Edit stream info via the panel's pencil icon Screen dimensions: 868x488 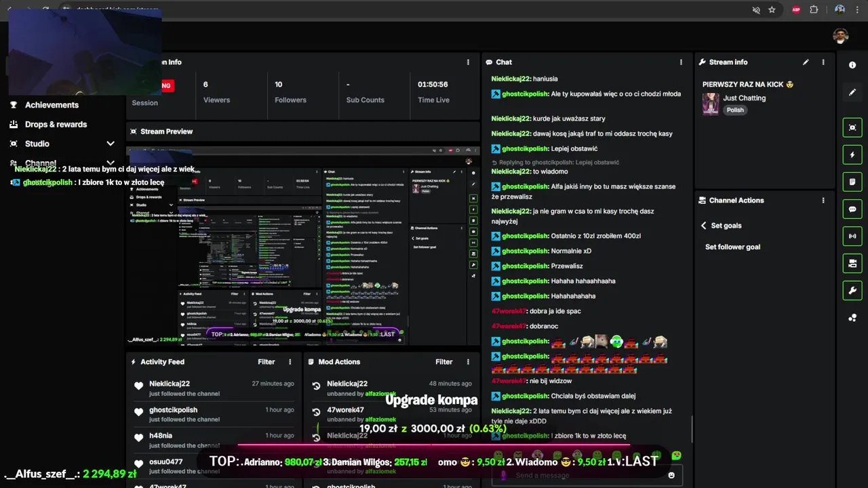806,62
